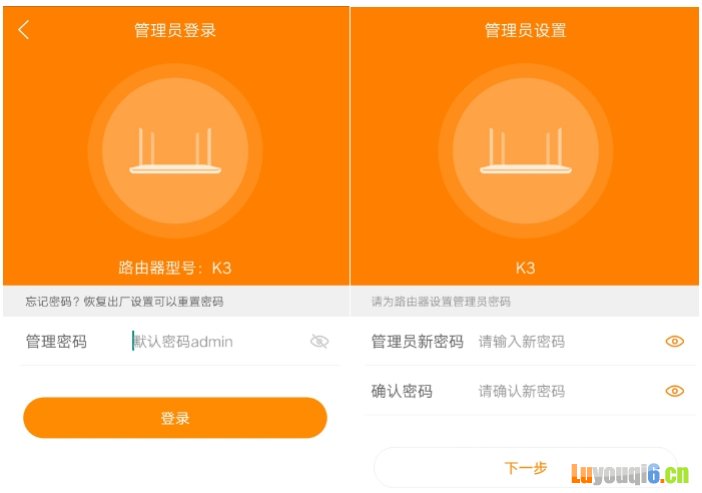Tap the router icon on 管理员设置 screen
This screenshot has width=702, height=493.
click(x=526, y=151)
